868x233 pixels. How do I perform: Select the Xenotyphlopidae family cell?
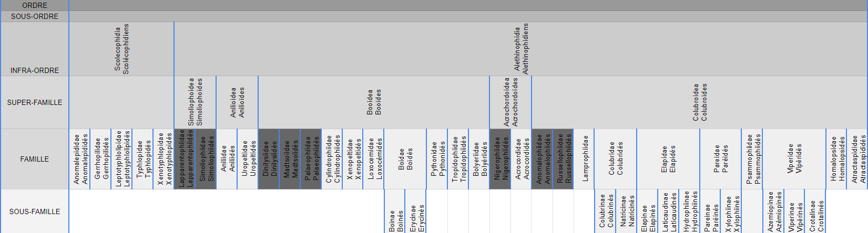[x=164, y=159]
